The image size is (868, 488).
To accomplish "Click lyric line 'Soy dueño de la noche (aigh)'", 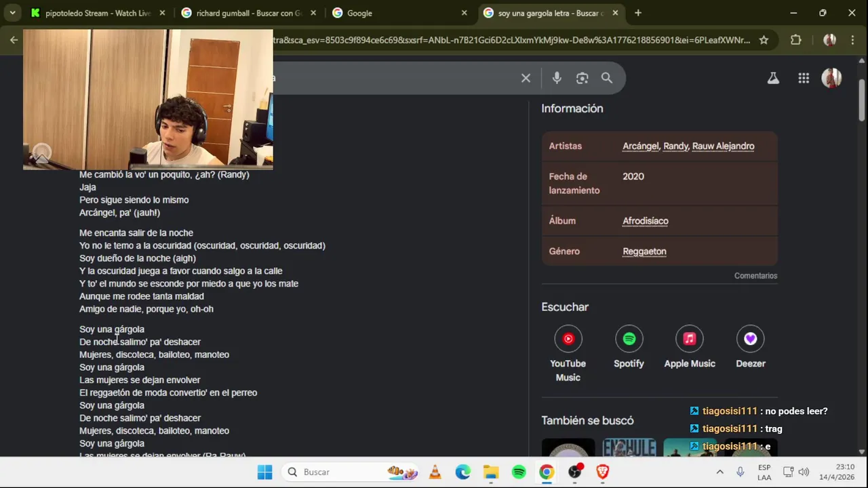I will tap(138, 258).
